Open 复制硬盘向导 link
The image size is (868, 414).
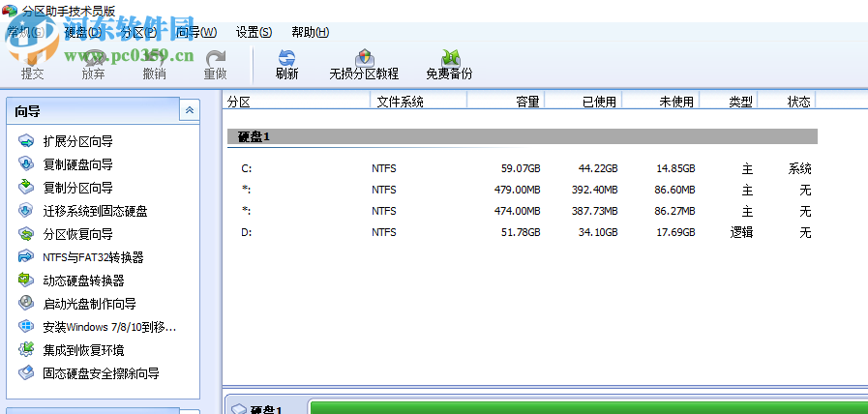77,164
